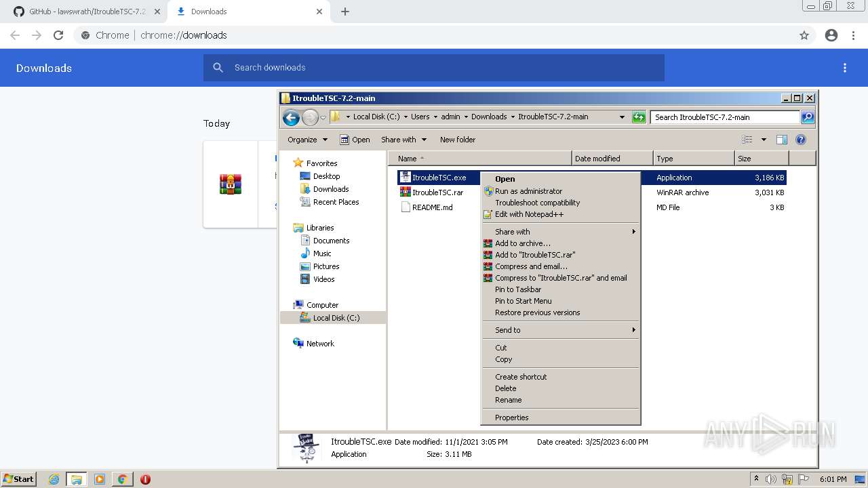
Task: Toggle the preview pane icon
Action: tap(782, 140)
